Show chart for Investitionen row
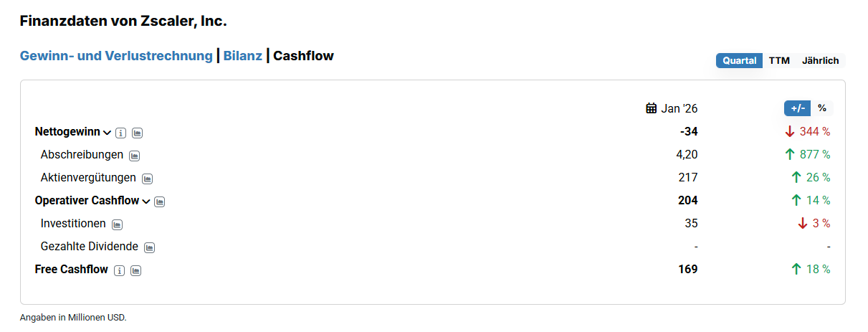 click(x=117, y=224)
